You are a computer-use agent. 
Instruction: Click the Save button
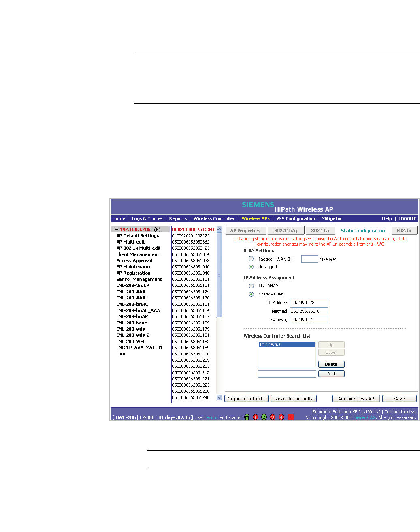[399, 399]
